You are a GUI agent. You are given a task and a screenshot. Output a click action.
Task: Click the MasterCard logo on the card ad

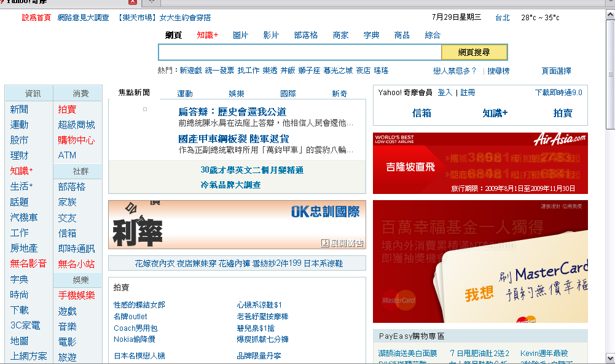(399, 300)
